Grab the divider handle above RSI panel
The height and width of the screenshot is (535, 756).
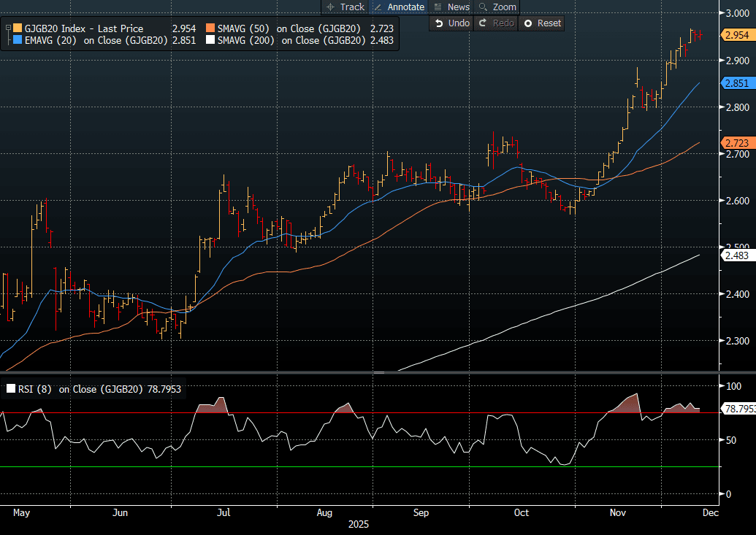[378, 373]
